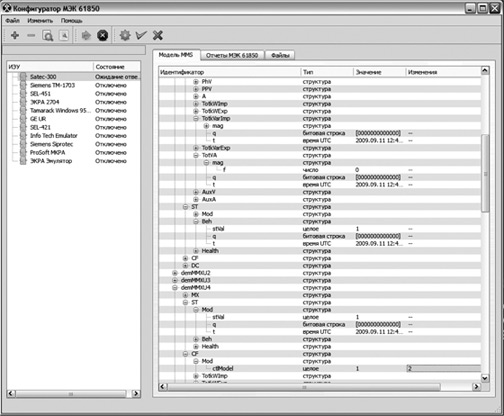Click the black circle stop icon
504x416 pixels.
point(103,35)
